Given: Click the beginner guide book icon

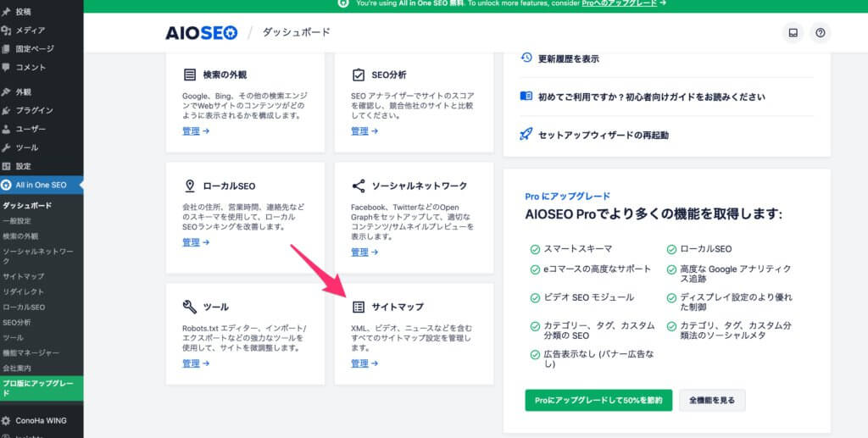Looking at the screenshot, I should tap(526, 97).
